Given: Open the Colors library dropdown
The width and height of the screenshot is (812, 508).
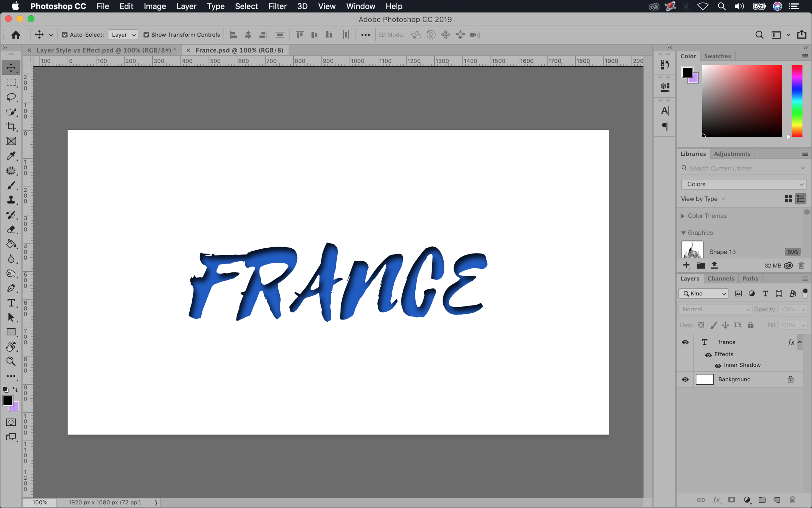Looking at the screenshot, I should pos(744,184).
